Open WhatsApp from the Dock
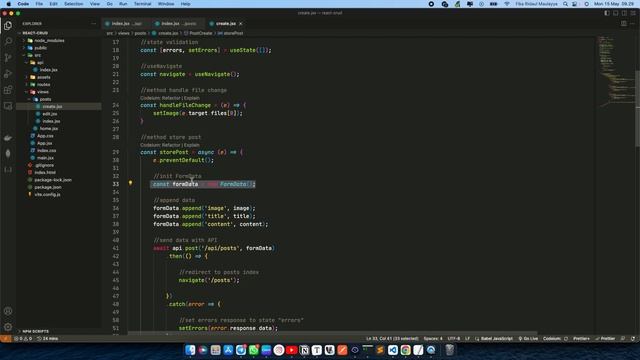Screen dimensions: 640x360 253,350
